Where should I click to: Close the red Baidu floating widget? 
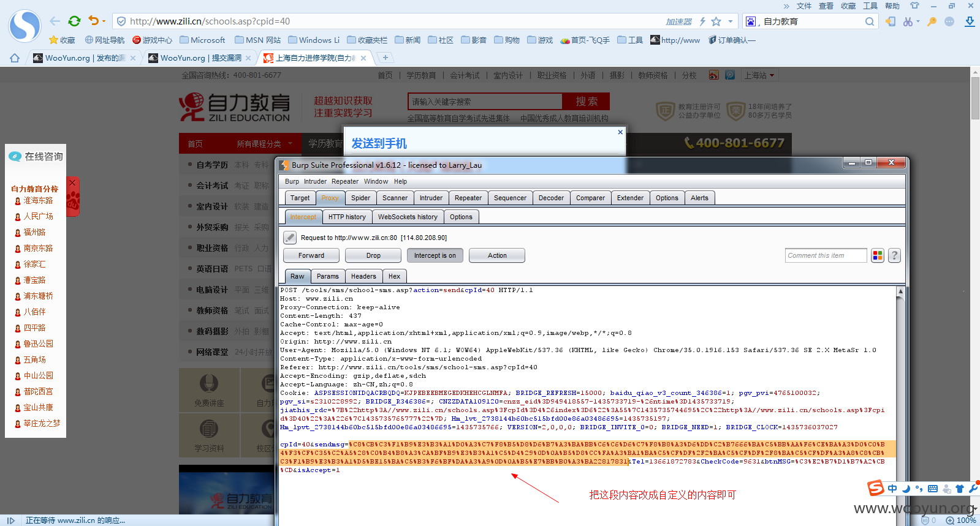[x=72, y=182]
